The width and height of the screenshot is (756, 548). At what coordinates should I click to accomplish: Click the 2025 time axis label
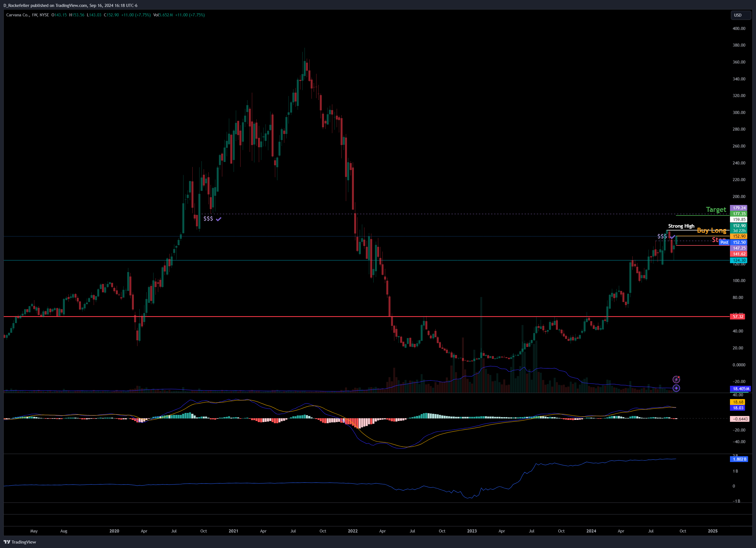click(x=713, y=531)
